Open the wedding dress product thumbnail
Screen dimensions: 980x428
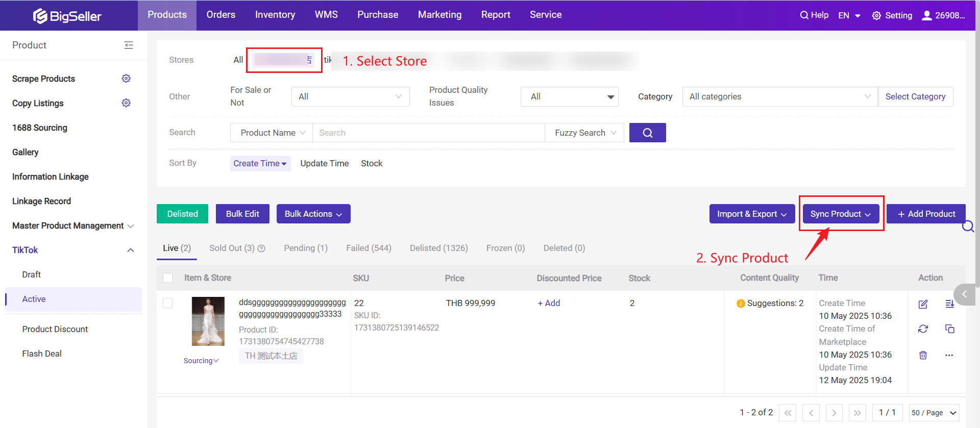208,321
